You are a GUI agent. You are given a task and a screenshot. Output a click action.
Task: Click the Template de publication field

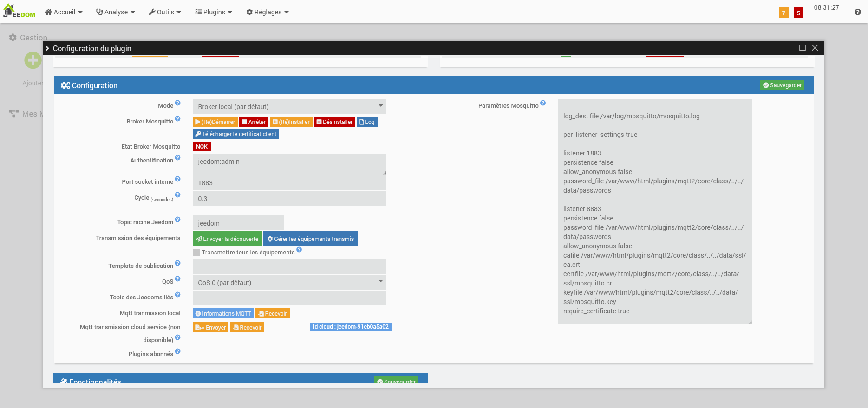coord(289,266)
